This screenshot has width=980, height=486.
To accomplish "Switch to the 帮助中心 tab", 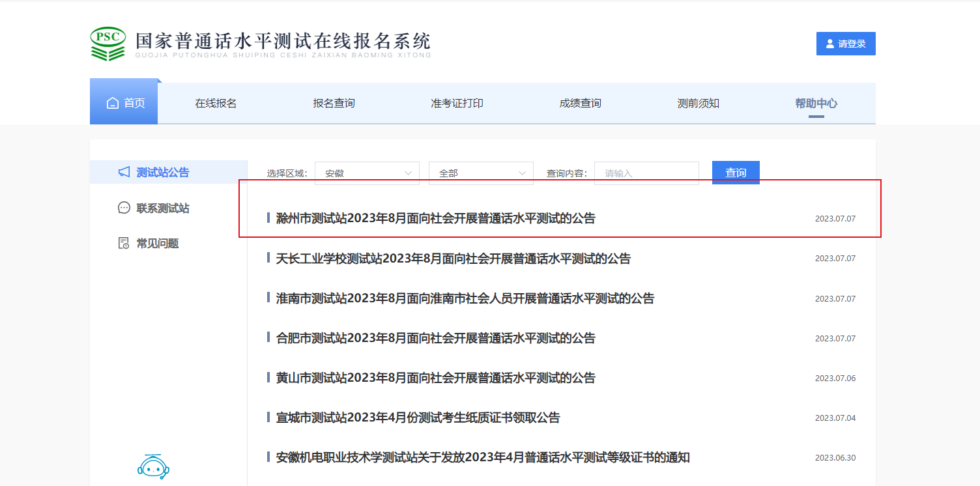I will coord(816,104).
